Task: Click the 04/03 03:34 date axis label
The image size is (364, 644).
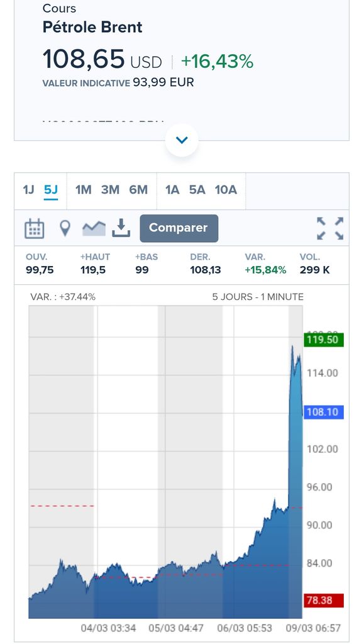Action: pyautogui.click(x=108, y=628)
